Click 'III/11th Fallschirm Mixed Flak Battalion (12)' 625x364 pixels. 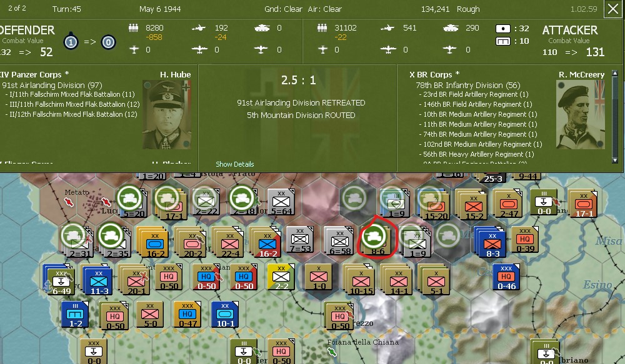[72, 104]
